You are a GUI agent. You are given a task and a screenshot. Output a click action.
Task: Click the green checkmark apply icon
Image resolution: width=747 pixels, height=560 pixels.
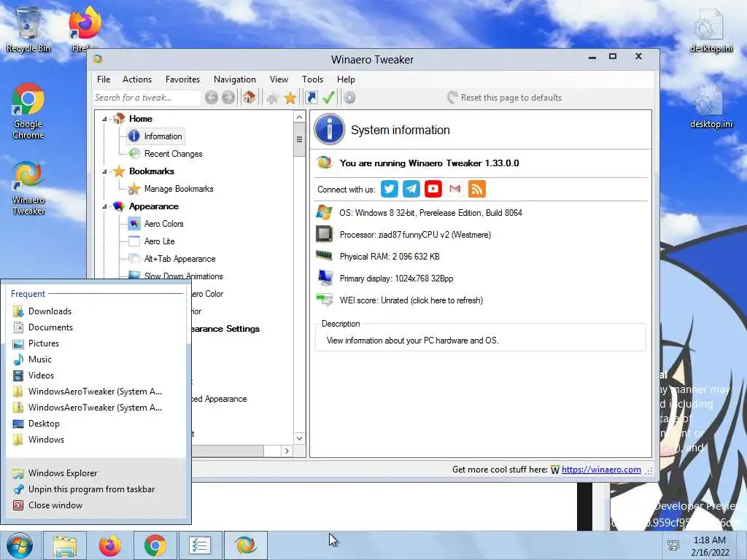tap(328, 98)
